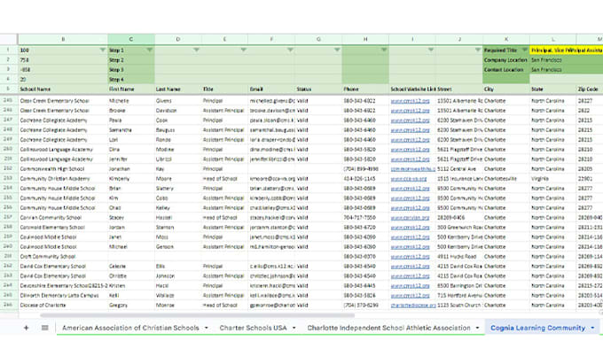Open website link for Community Christian Academy
This screenshot has width=603, height=364.
(x=409, y=179)
